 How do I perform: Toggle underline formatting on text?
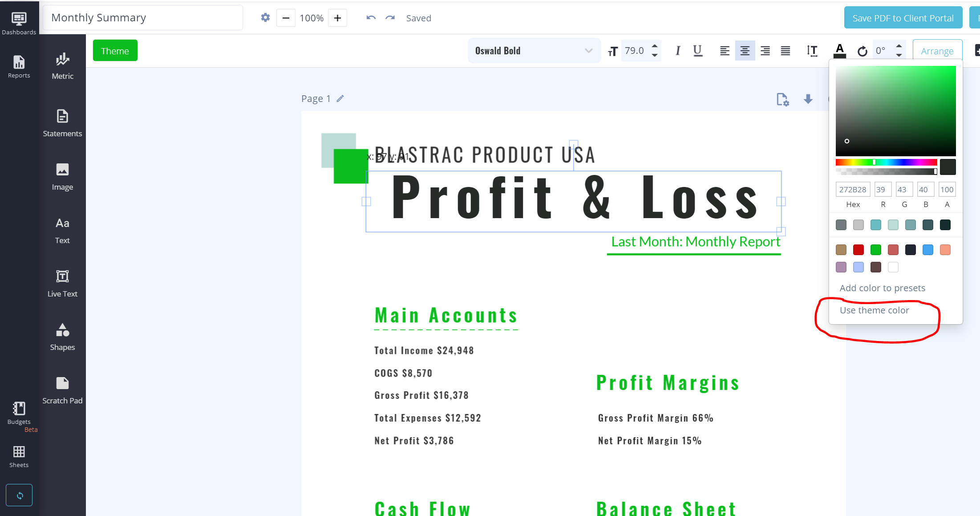click(x=697, y=51)
